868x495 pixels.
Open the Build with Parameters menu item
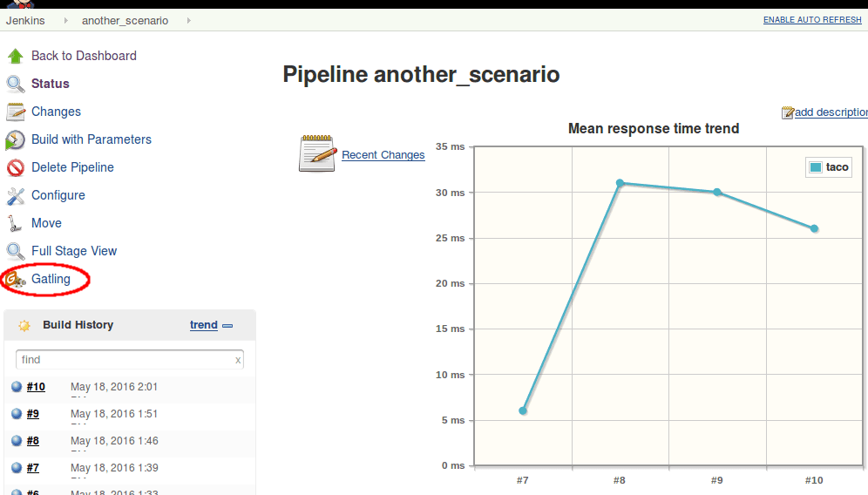tap(92, 139)
